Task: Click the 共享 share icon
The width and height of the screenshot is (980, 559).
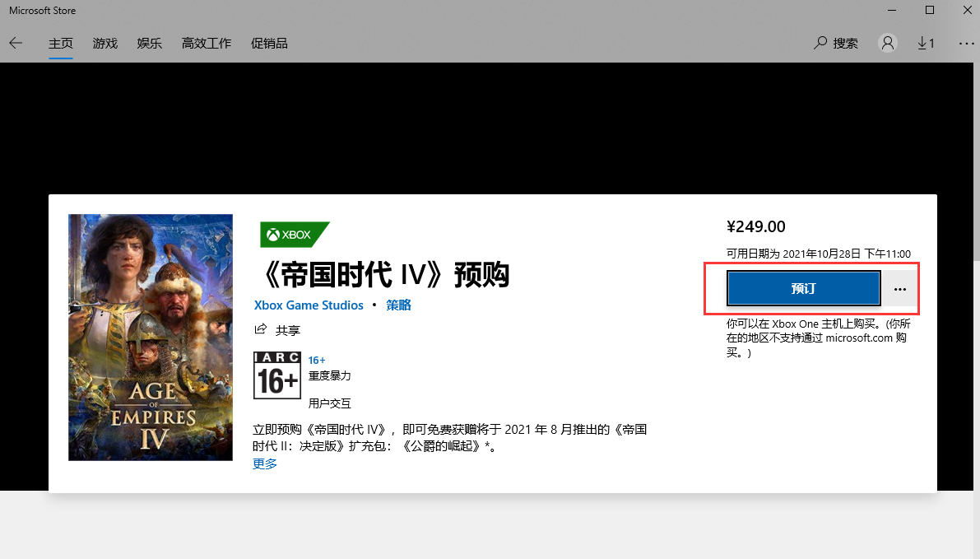Action: point(261,329)
